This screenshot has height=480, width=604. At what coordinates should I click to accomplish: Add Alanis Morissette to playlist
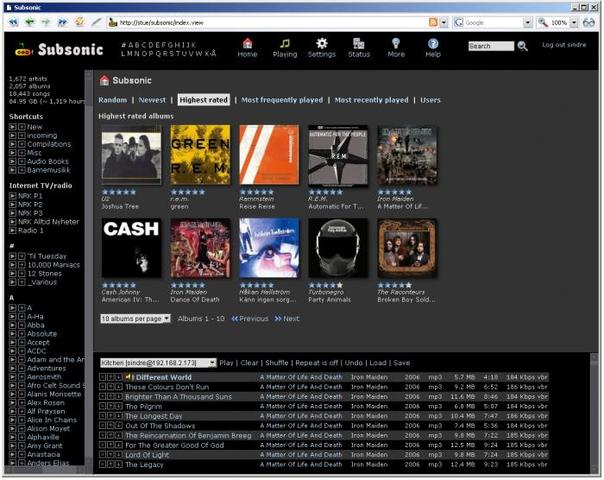click(22, 394)
